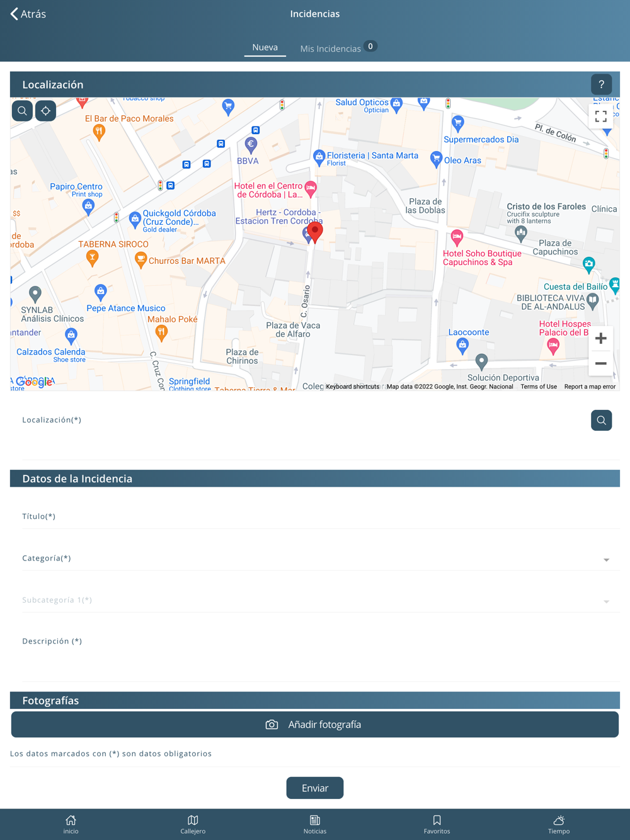Open Google Maps Terms of Use link
Viewport: 630px width, 840px height.
click(539, 387)
